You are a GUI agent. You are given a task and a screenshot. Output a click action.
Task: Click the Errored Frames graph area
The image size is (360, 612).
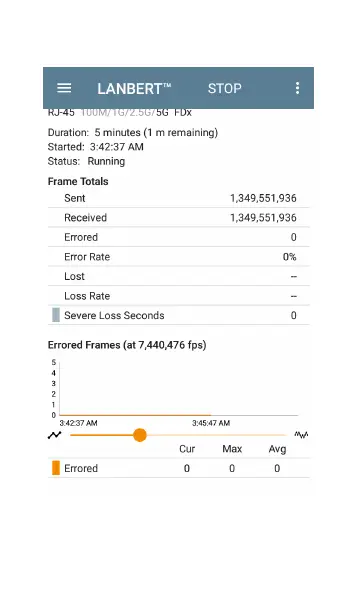pyautogui.click(x=178, y=388)
